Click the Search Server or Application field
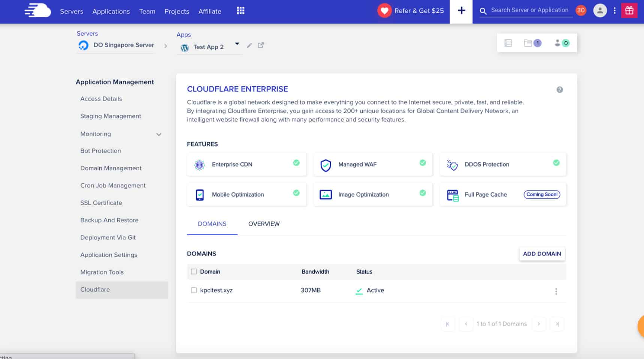 (529, 11)
